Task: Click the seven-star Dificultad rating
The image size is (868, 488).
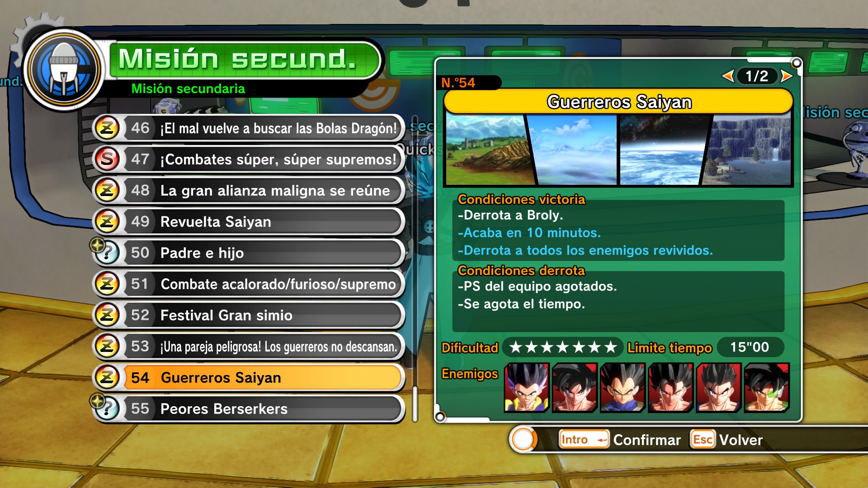Action: click(x=563, y=347)
